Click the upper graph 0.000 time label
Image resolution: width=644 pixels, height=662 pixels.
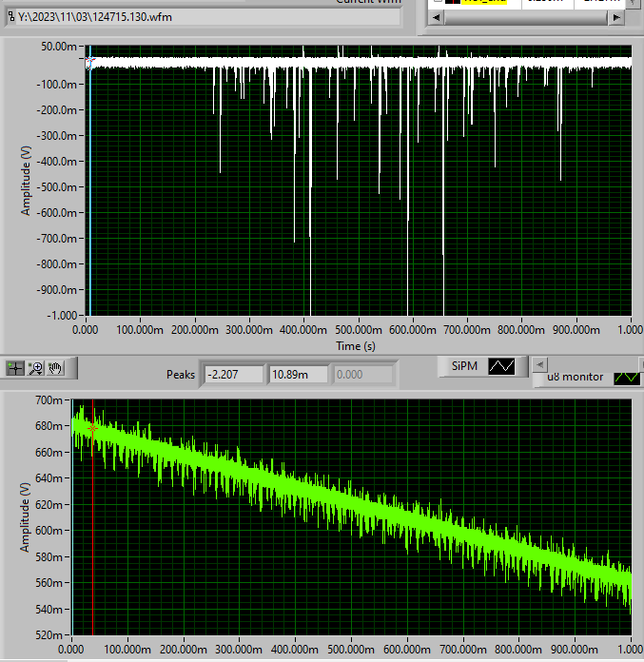[x=86, y=330]
